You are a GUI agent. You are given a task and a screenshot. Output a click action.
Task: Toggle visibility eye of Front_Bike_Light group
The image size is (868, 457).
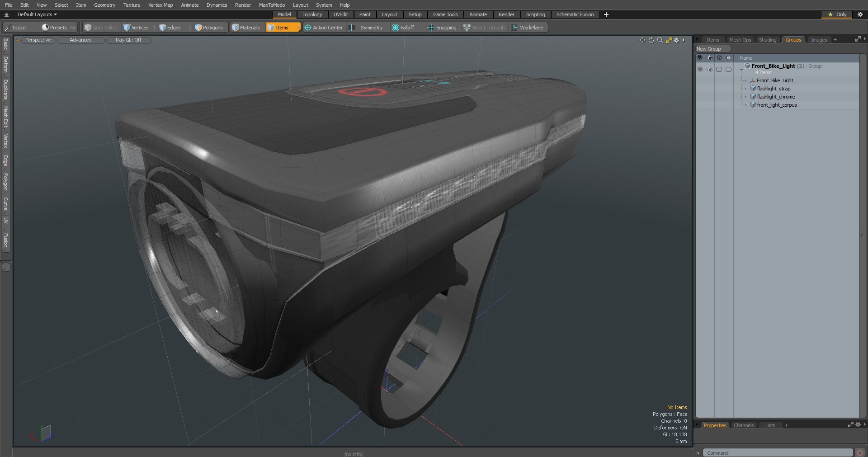click(x=700, y=69)
